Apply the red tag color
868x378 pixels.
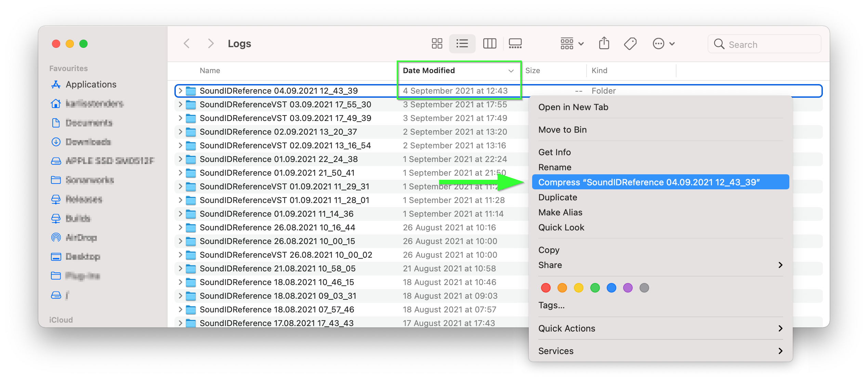[545, 288]
